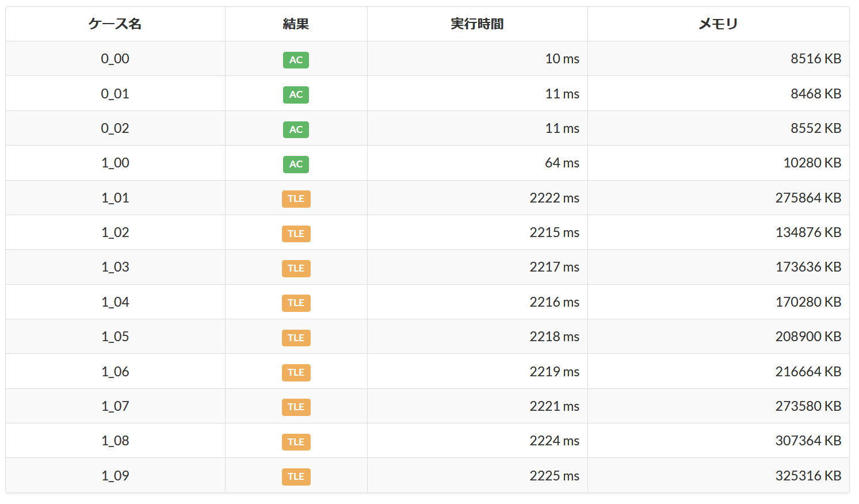Select the case name 0_00

click(x=115, y=59)
